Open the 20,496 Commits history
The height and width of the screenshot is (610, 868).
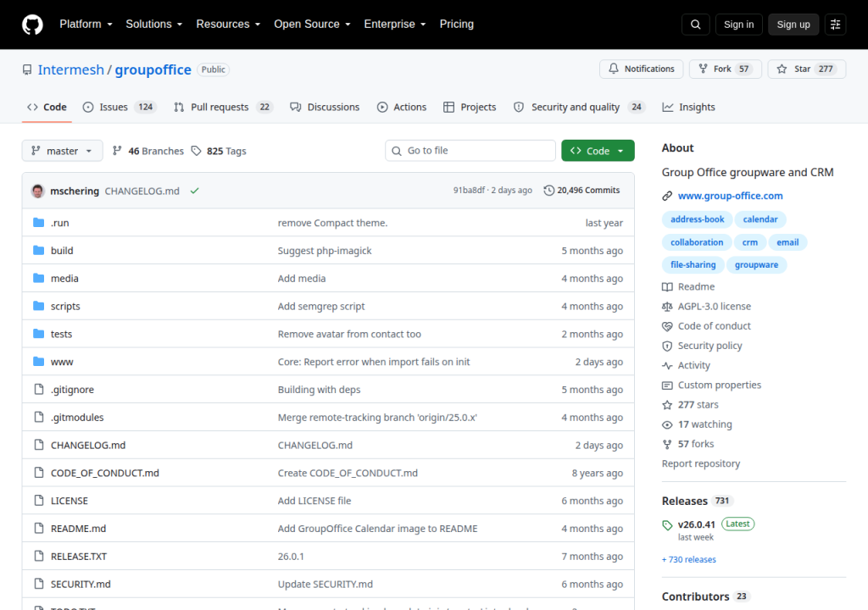pyautogui.click(x=581, y=191)
